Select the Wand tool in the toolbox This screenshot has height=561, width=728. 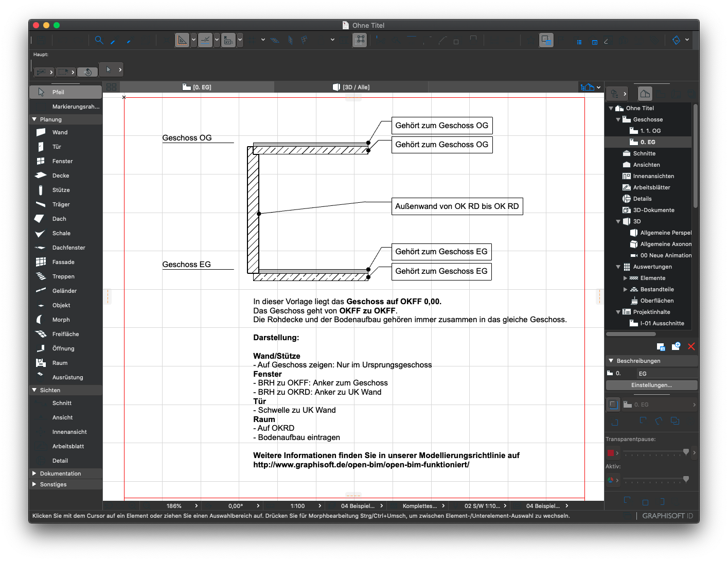click(59, 132)
